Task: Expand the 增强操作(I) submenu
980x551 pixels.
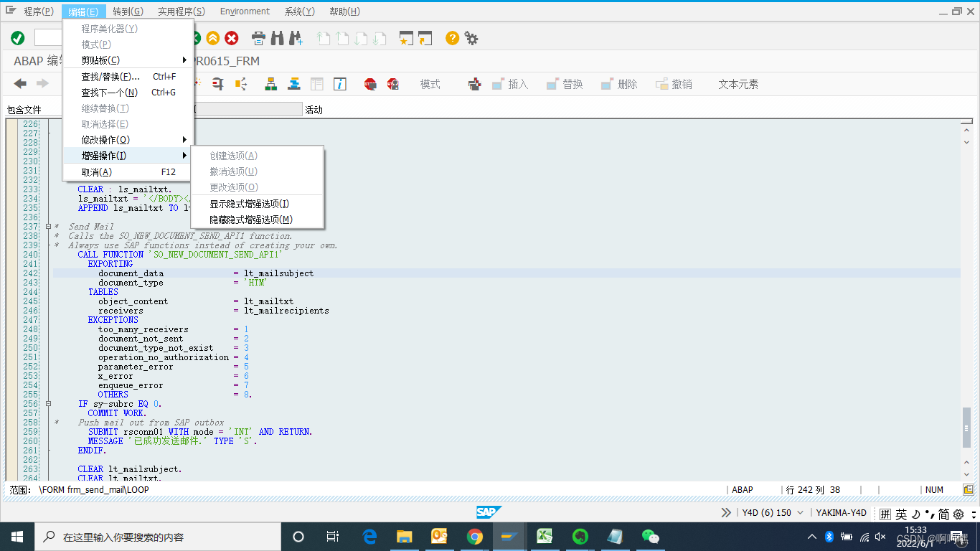Action: click(128, 156)
